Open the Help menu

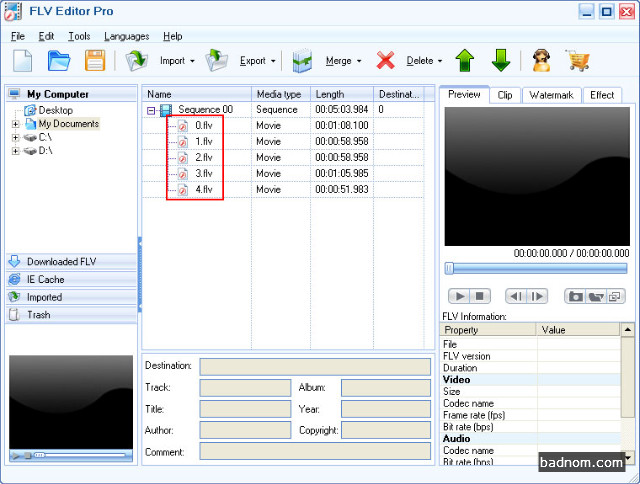point(173,36)
